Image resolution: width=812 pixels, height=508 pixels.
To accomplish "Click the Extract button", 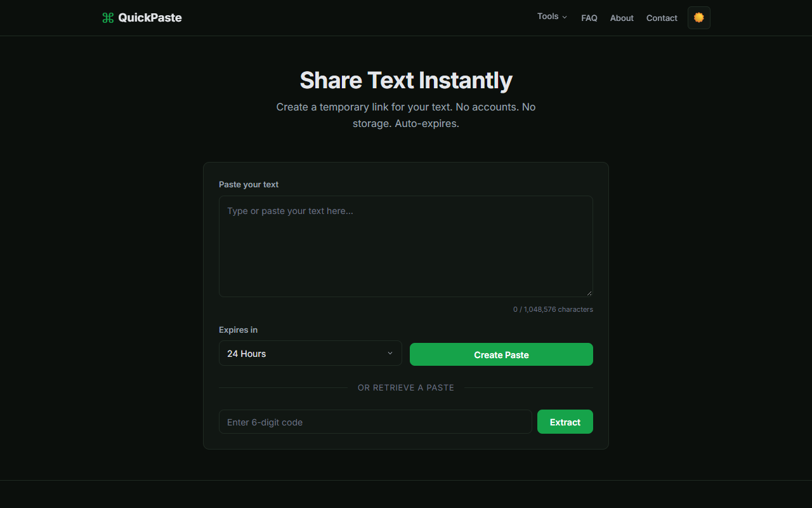I will (565, 422).
